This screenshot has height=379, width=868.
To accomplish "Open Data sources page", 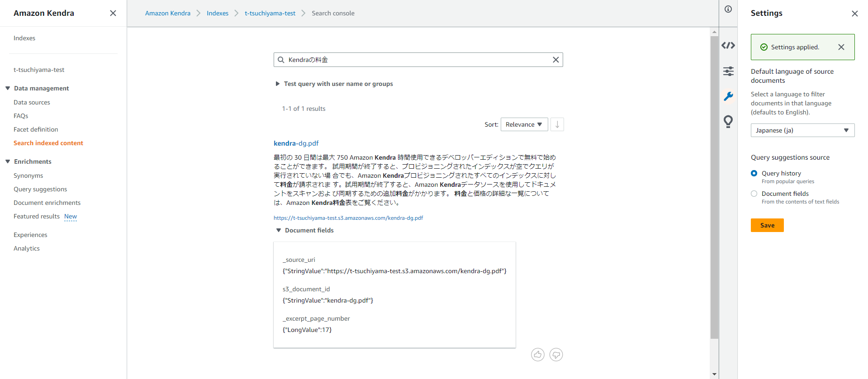I will (x=32, y=102).
